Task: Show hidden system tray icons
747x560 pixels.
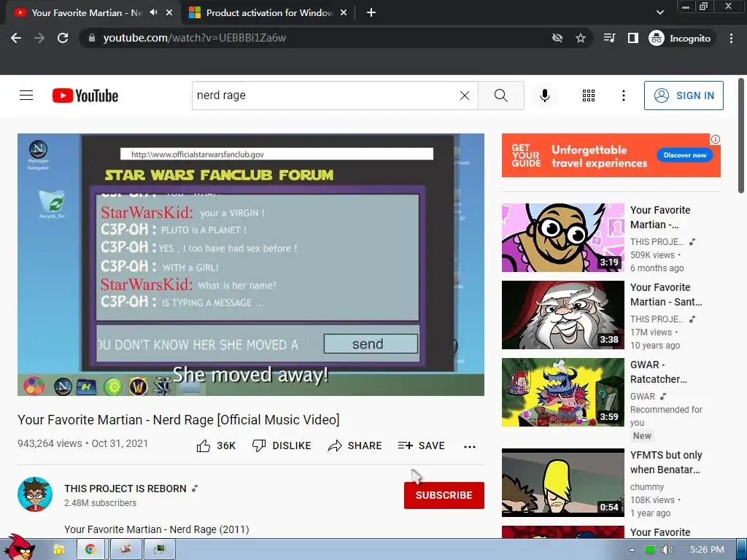Action: pos(632,550)
